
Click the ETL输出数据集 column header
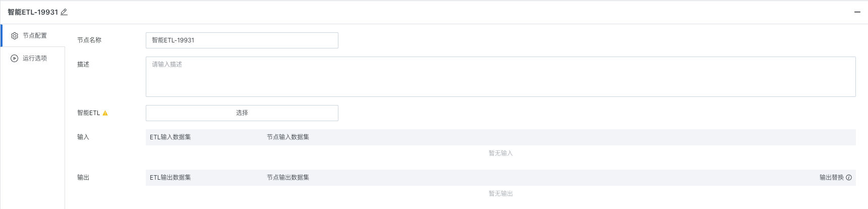point(170,178)
